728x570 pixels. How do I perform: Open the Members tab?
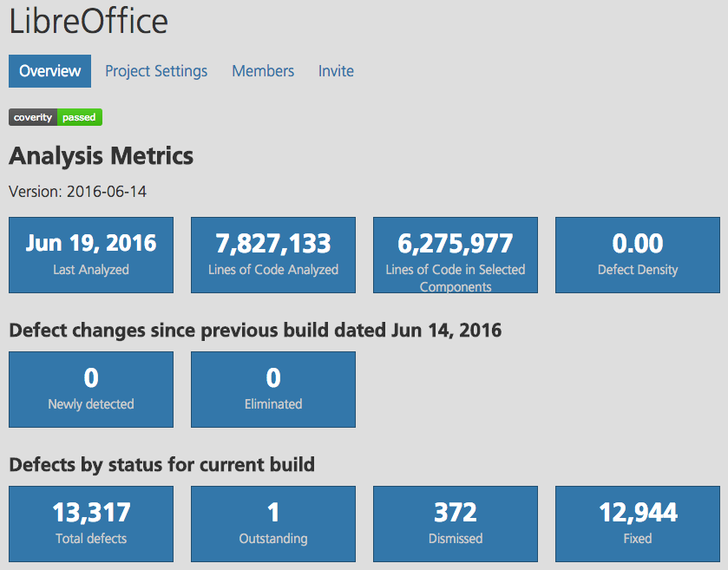(x=263, y=71)
